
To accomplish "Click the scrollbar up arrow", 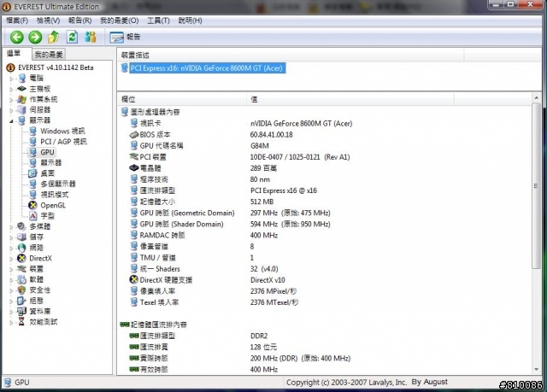I will tap(536, 98).
